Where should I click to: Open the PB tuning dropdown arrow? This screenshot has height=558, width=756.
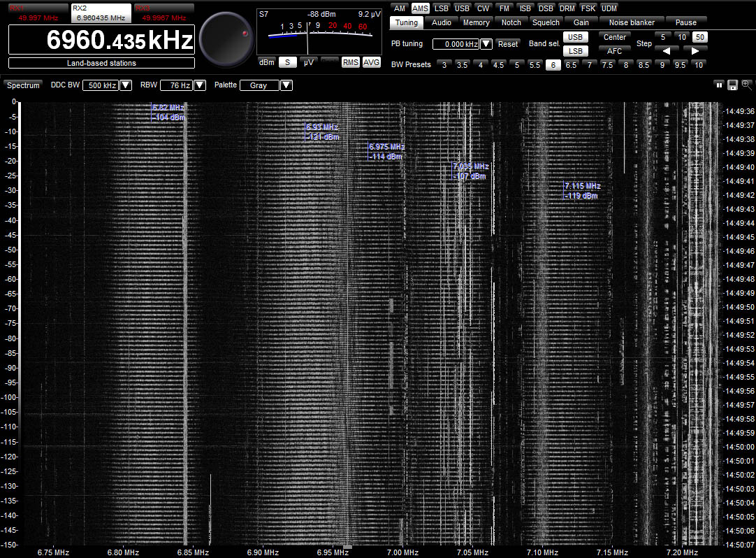point(486,44)
